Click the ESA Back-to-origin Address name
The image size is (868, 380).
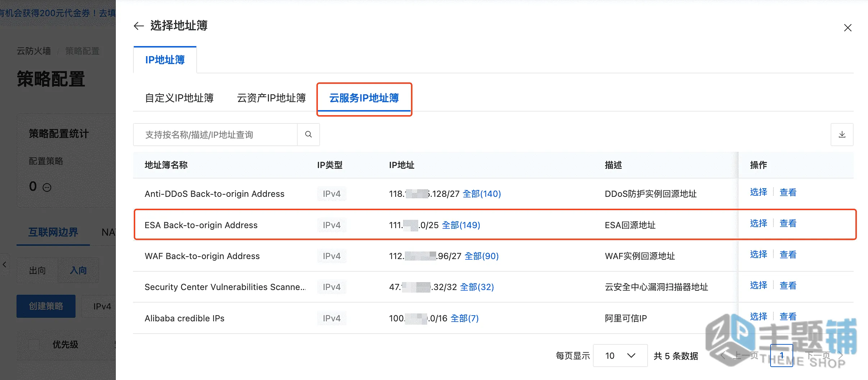tap(201, 225)
